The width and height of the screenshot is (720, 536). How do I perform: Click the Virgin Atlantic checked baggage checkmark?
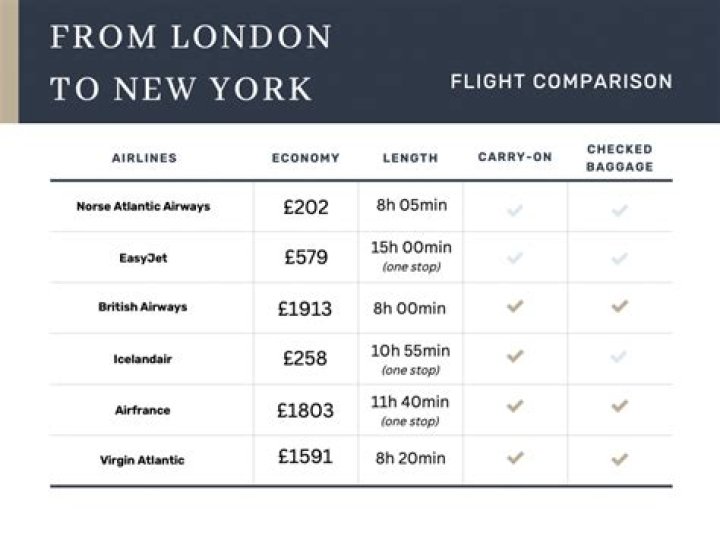(x=620, y=459)
